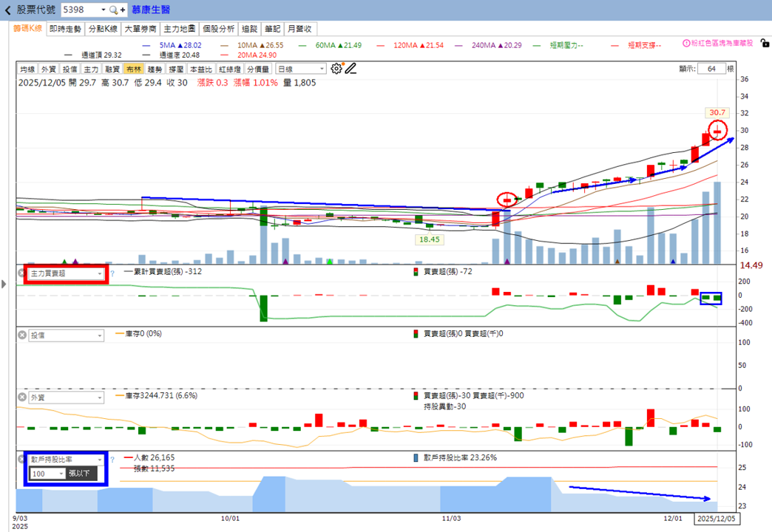Screen dimensions: 772x532
Task: Open chart settings gear icon
Action: [x=336, y=69]
